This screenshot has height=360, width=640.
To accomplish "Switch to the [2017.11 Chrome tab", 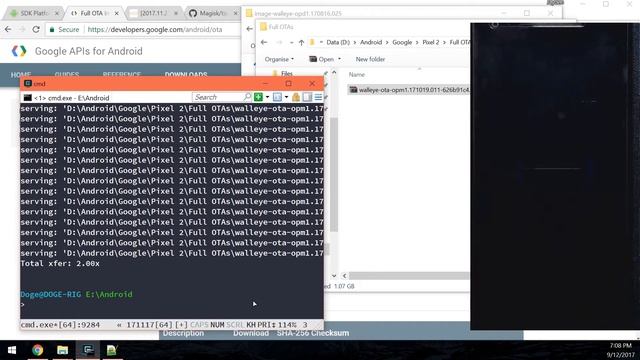I will click(153, 13).
